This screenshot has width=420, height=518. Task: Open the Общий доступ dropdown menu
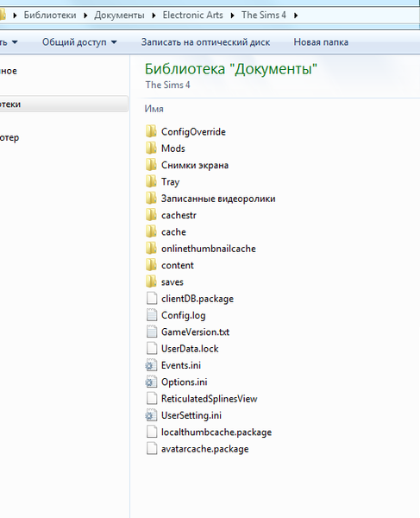[x=79, y=42]
